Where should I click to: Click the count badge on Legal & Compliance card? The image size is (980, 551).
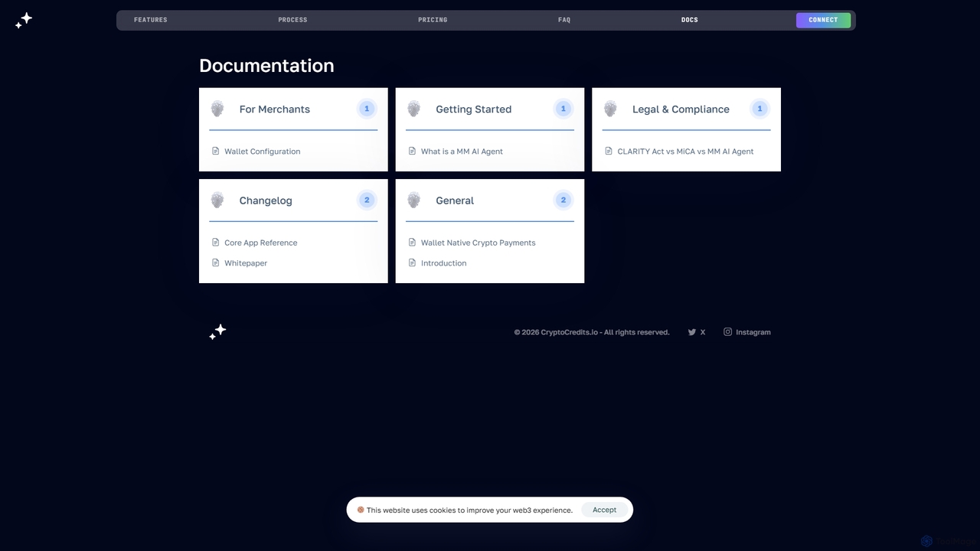pyautogui.click(x=759, y=109)
